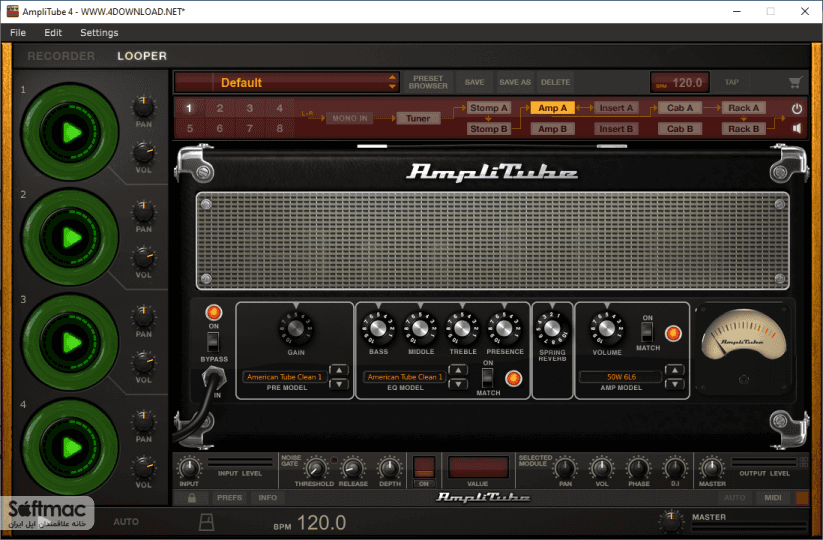
Task: Open the Settings menu
Action: 99,33
